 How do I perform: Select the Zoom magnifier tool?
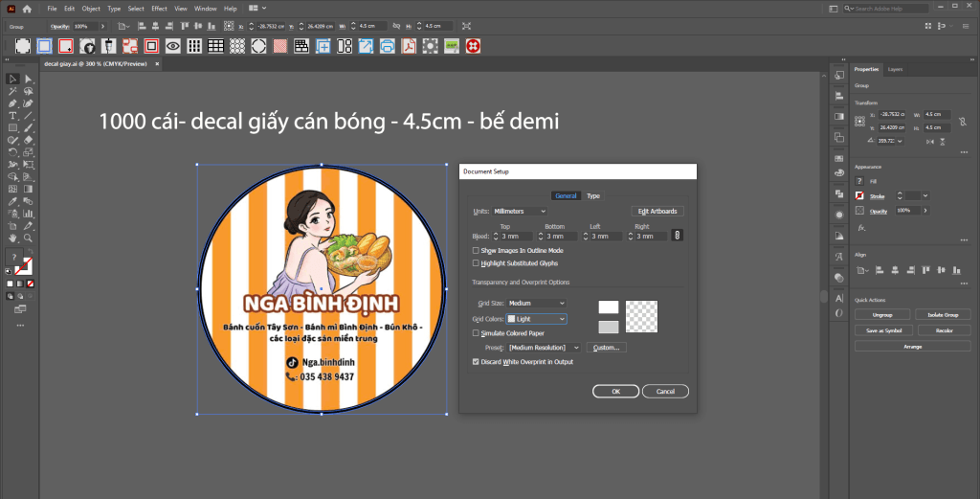point(28,238)
